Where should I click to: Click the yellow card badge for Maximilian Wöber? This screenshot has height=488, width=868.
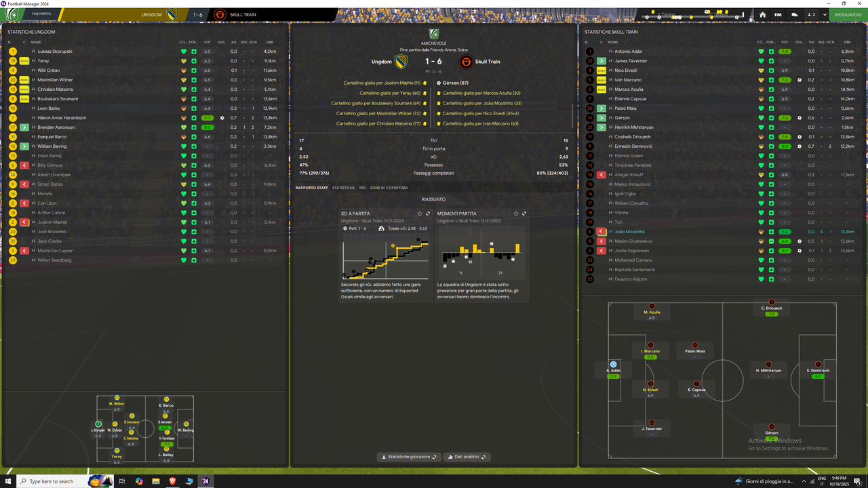pyautogui.click(x=24, y=80)
